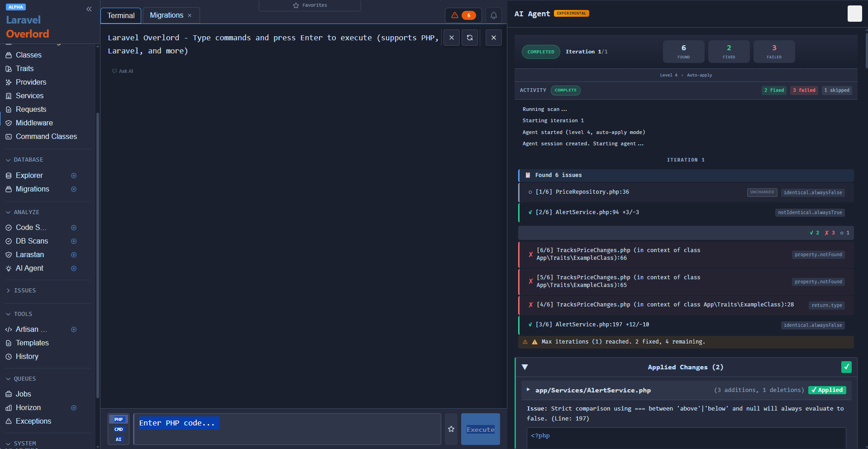Switch to the Terminal tab

120,15
